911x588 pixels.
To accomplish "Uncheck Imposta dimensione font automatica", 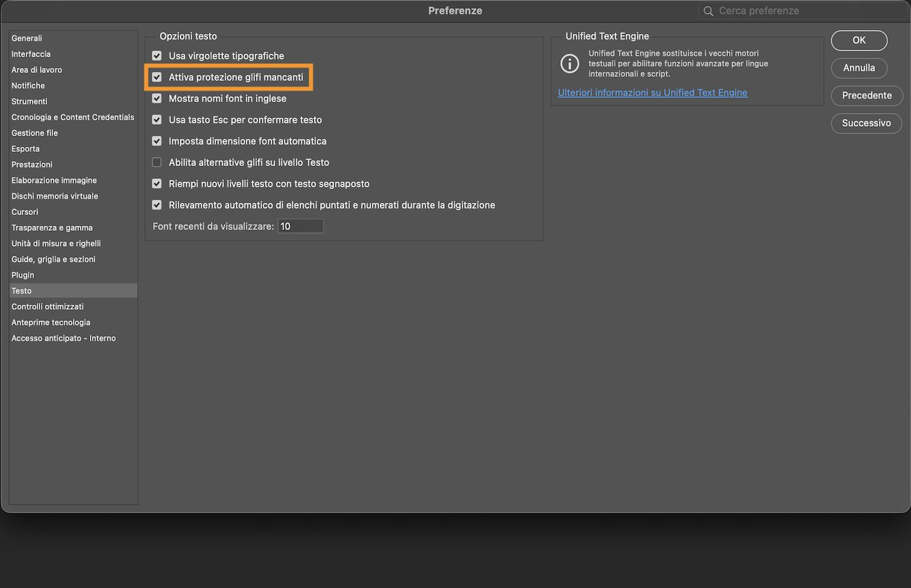I will [157, 142].
